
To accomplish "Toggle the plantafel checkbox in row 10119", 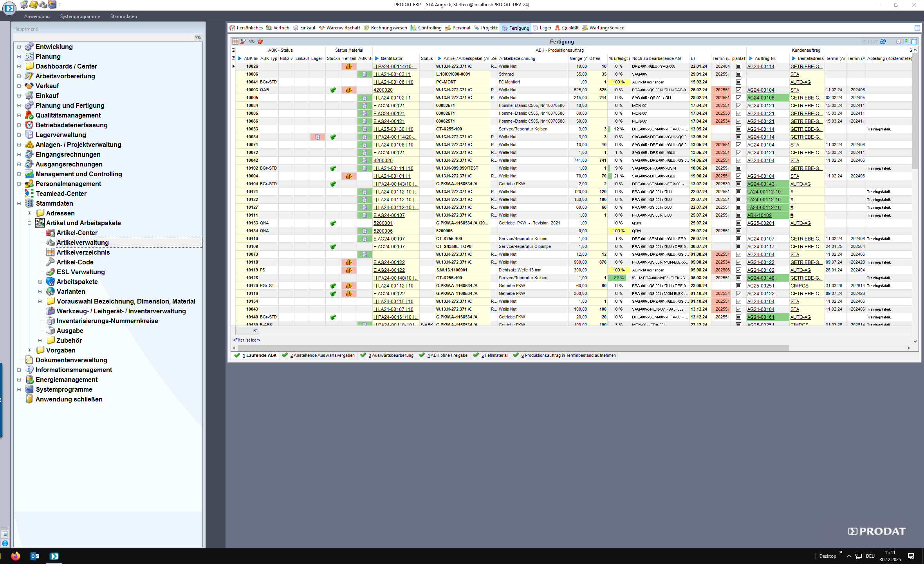I will tap(738, 270).
